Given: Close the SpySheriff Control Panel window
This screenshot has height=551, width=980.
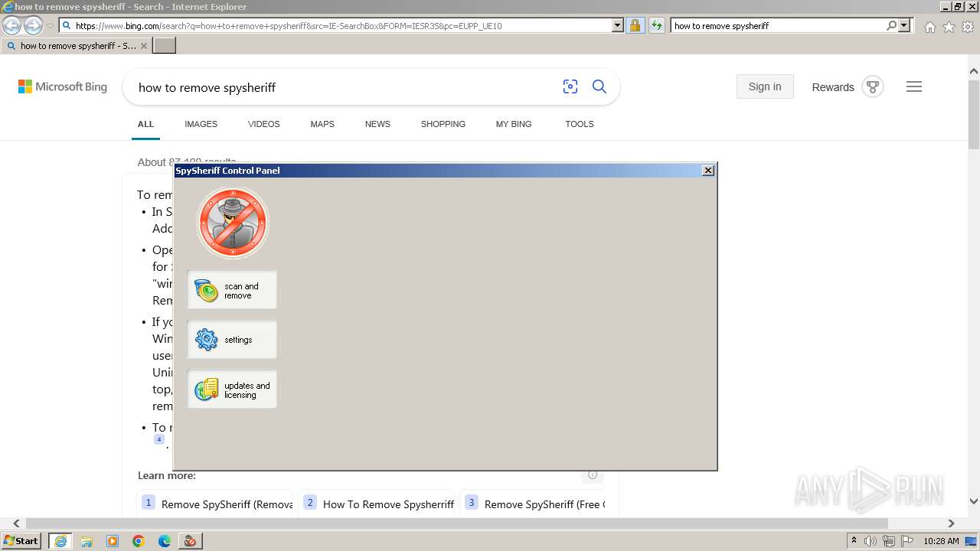Looking at the screenshot, I should (708, 171).
